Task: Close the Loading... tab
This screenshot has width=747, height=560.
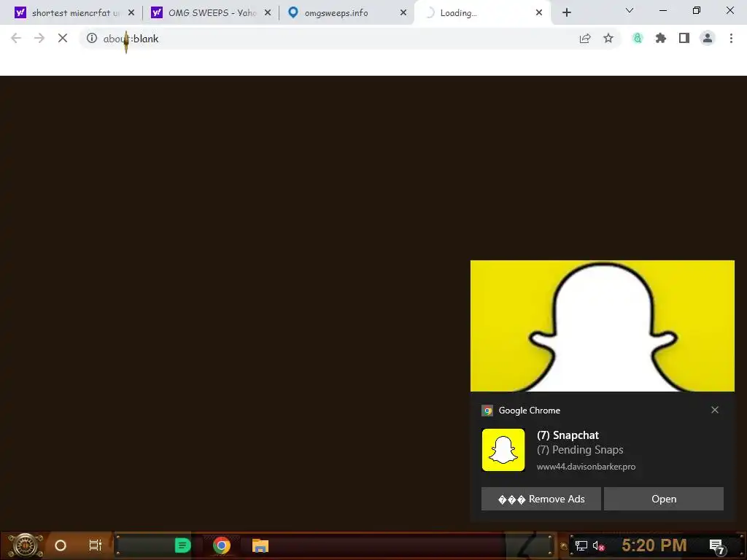Action: 539,13
